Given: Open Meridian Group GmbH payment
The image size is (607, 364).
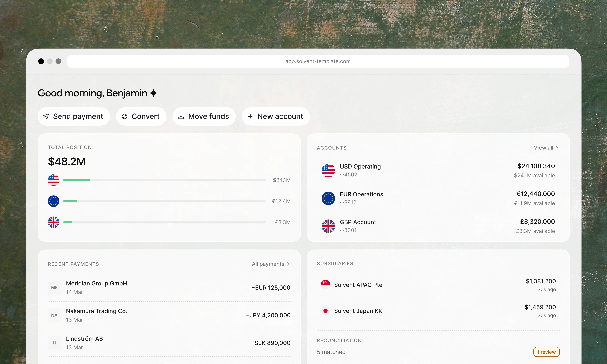Looking at the screenshot, I should coord(169,287).
